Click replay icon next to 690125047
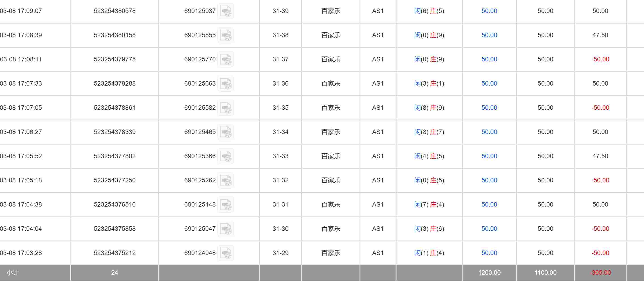 (x=226, y=229)
